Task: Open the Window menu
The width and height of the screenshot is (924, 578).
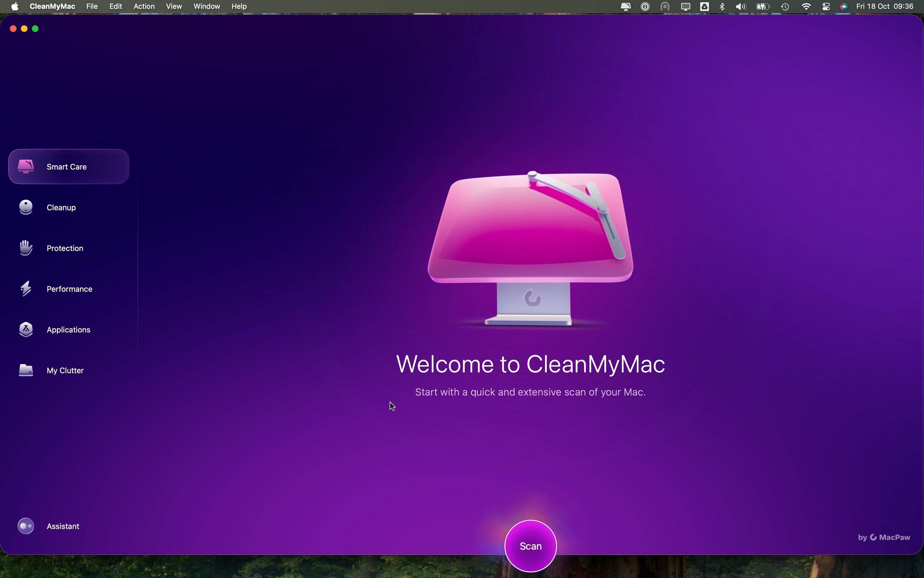Action: coord(207,7)
